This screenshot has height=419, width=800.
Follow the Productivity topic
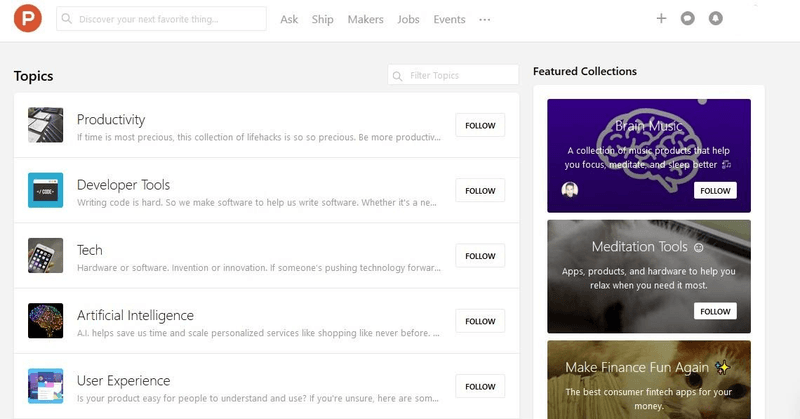click(x=480, y=125)
